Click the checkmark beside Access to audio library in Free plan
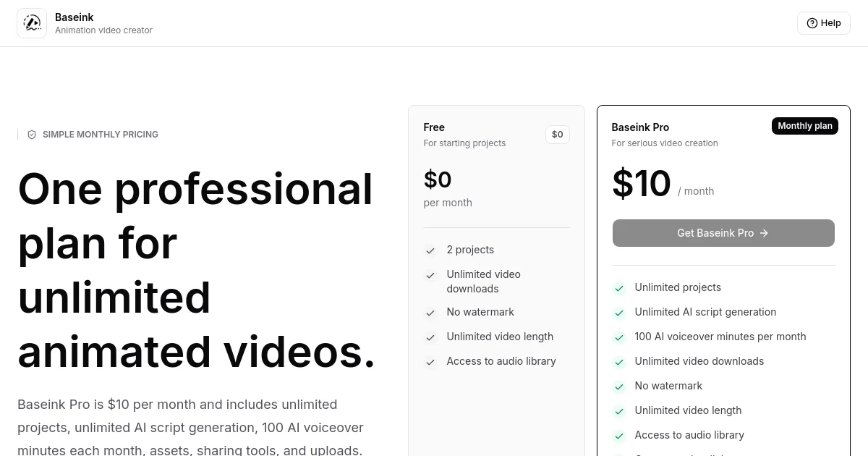 (430, 362)
